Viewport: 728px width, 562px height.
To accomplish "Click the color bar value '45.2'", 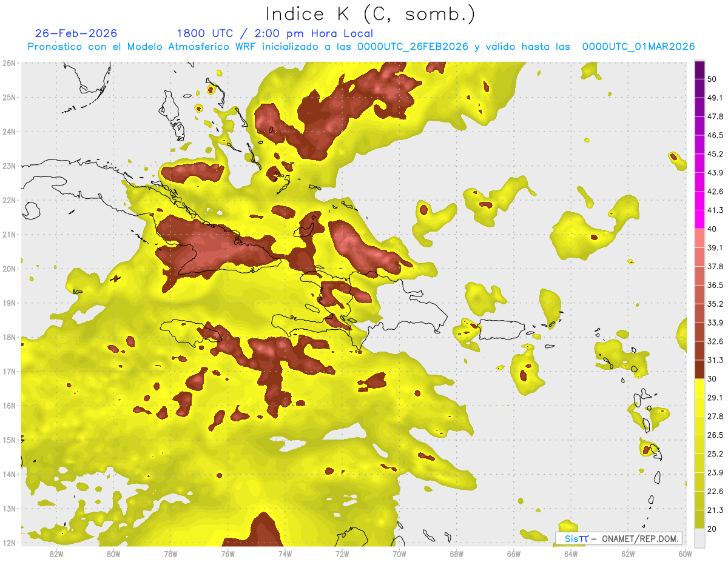I will tap(715, 153).
